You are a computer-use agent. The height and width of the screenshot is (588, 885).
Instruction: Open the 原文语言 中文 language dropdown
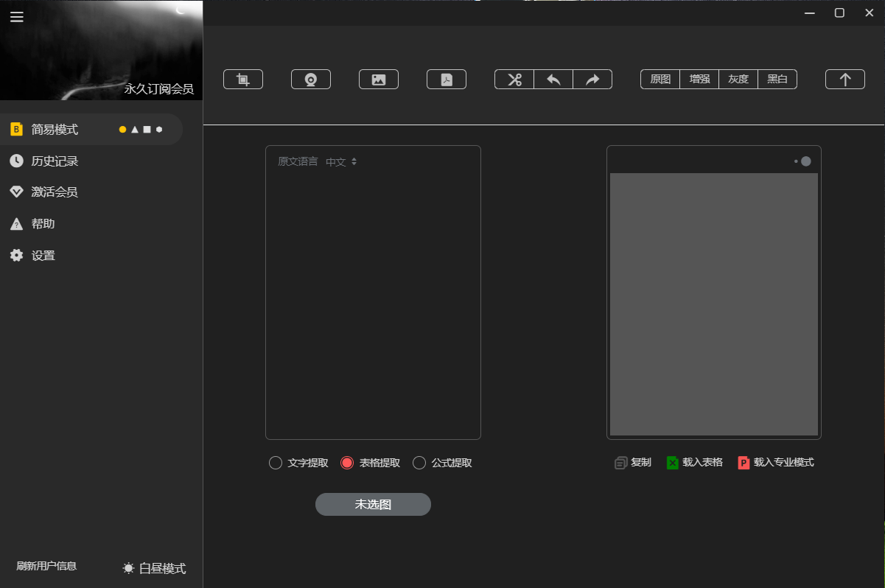[341, 162]
